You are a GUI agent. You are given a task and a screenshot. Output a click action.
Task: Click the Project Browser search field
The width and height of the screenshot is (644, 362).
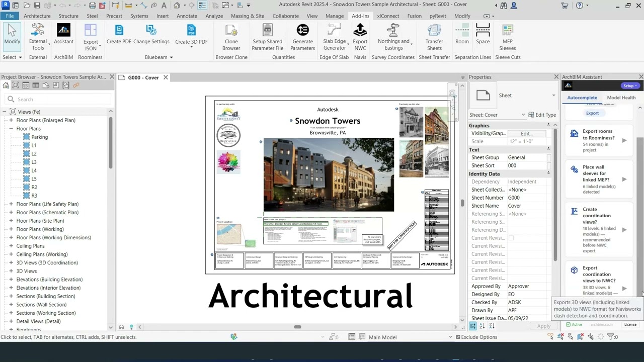[x=58, y=99]
